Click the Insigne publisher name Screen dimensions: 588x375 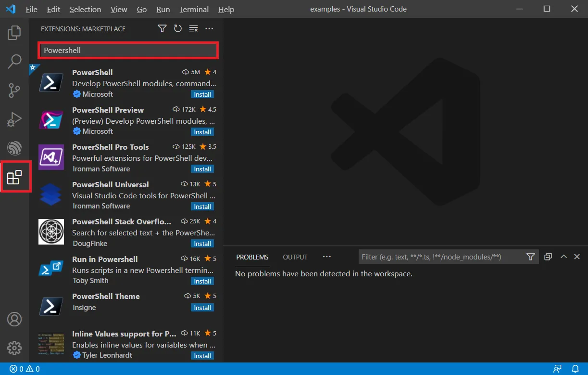(84, 308)
